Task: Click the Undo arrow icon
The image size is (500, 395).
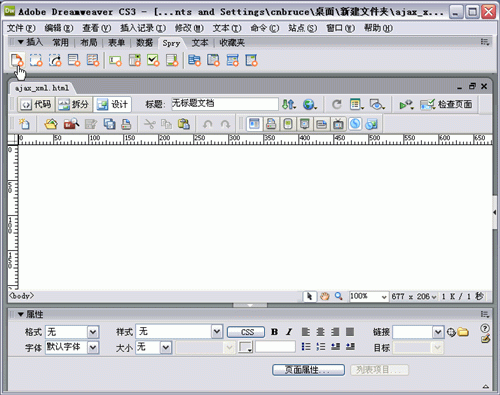Action: coord(208,125)
